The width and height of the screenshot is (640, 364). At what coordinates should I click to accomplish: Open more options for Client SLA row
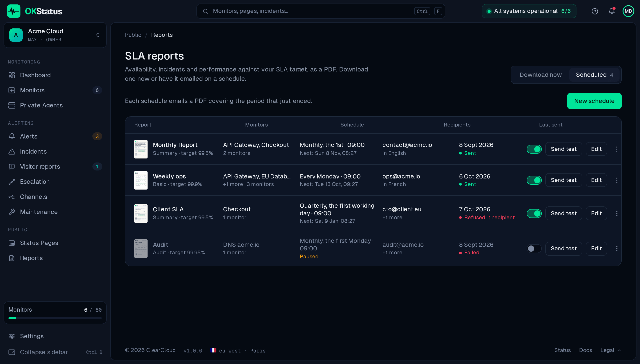click(x=617, y=213)
